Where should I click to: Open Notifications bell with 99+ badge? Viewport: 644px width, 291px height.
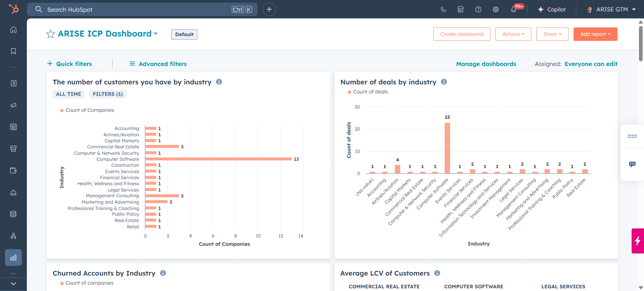514,9
